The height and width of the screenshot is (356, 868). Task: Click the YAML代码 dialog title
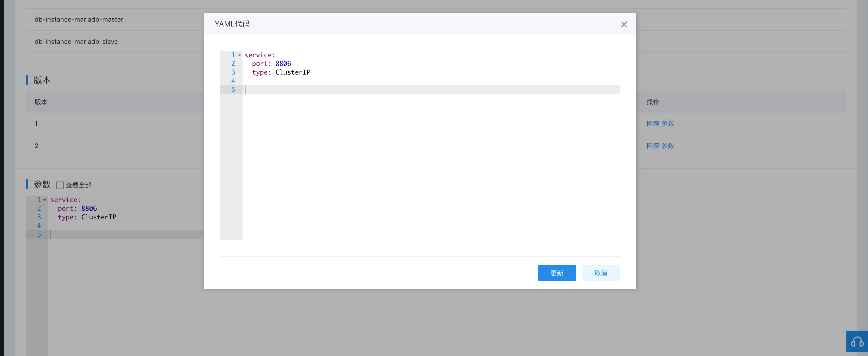point(232,24)
